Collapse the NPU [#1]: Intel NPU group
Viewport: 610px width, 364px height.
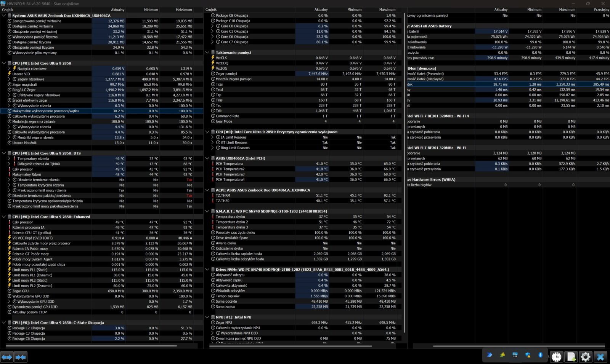(207, 317)
